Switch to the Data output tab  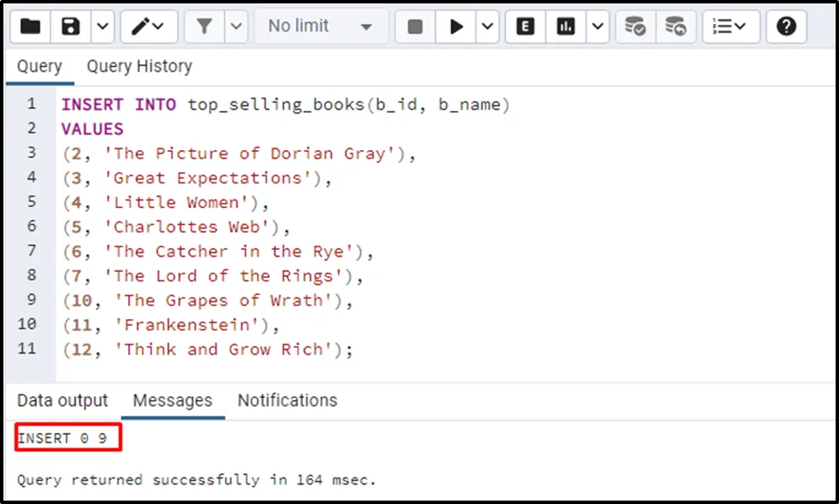(x=62, y=401)
